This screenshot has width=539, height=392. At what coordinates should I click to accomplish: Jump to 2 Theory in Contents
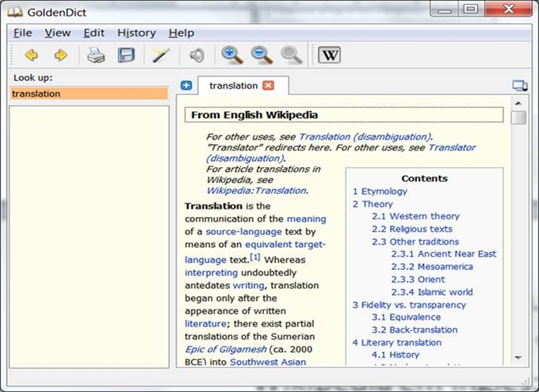coord(373,204)
